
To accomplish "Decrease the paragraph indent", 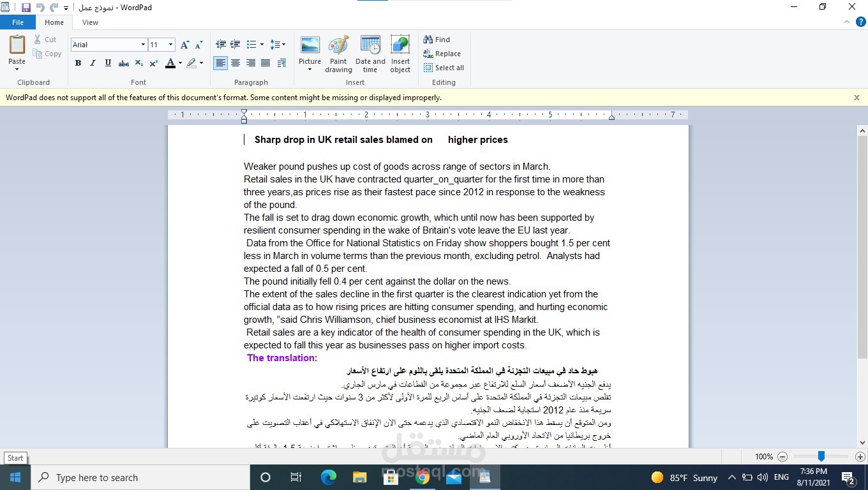I will tap(221, 45).
